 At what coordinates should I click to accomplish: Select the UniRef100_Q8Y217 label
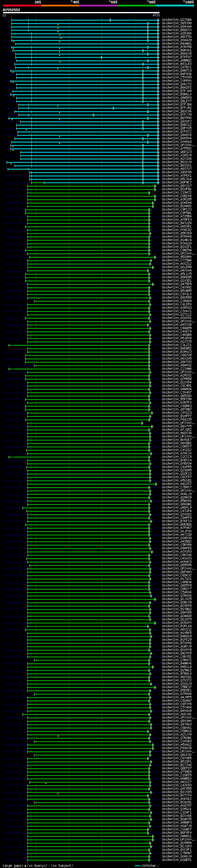[177, 186]
